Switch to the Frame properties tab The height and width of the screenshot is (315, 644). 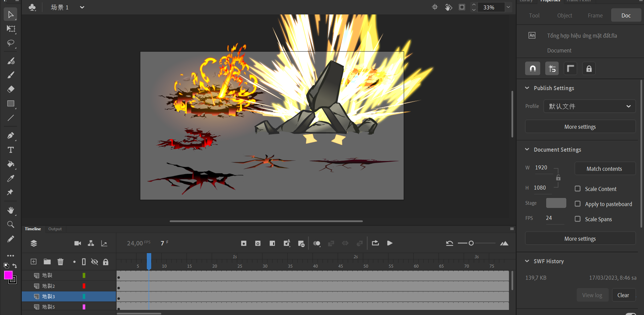[x=595, y=15]
